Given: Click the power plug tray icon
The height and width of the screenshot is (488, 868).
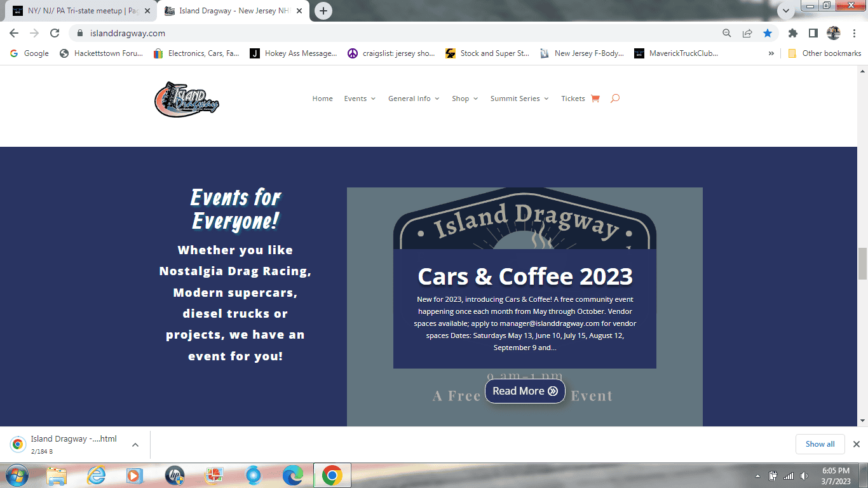Looking at the screenshot, I should pyautogui.click(x=773, y=476).
